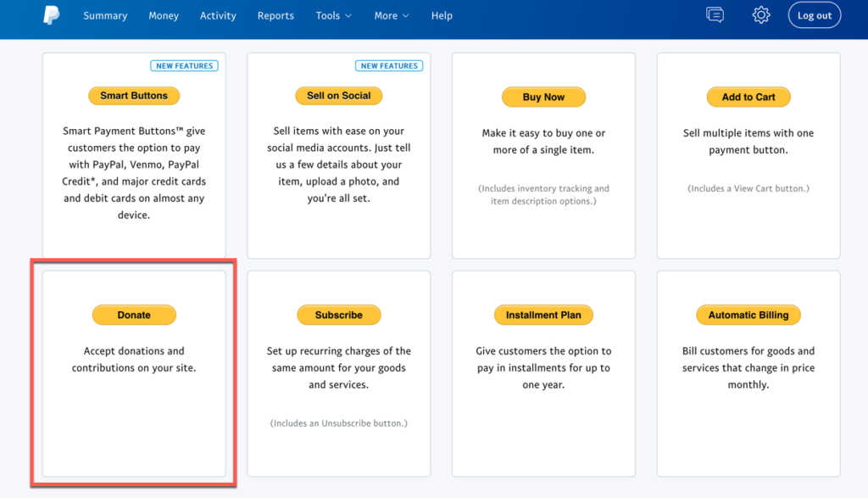This screenshot has height=498, width=868.
Task: Select the Smart Buttons option
Action: pos(134,96)
